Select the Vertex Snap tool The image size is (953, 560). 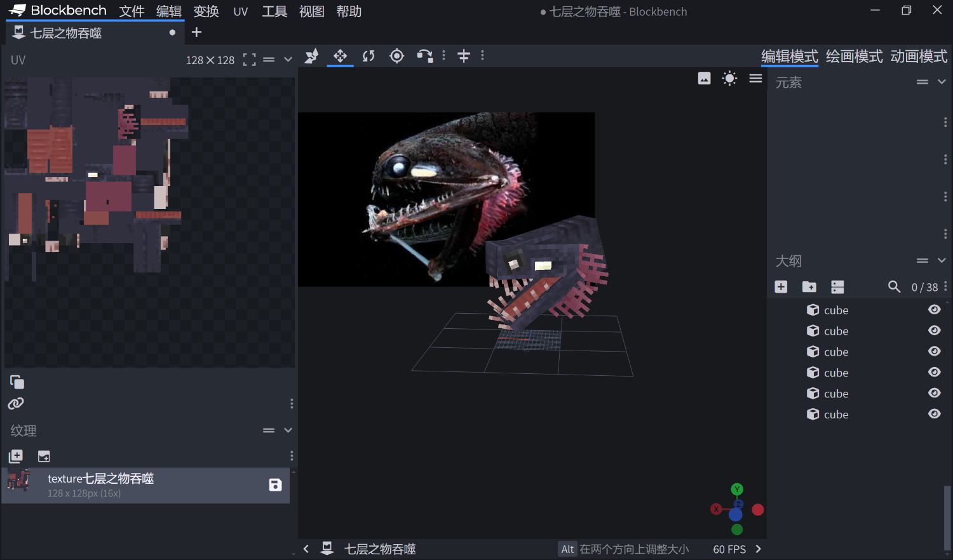click(x=425, y=56)
